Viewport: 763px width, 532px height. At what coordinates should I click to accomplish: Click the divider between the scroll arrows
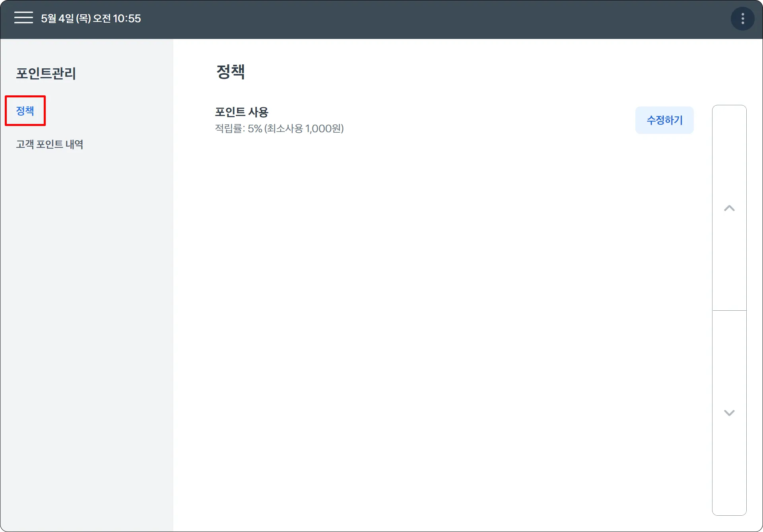pos(729,310)
